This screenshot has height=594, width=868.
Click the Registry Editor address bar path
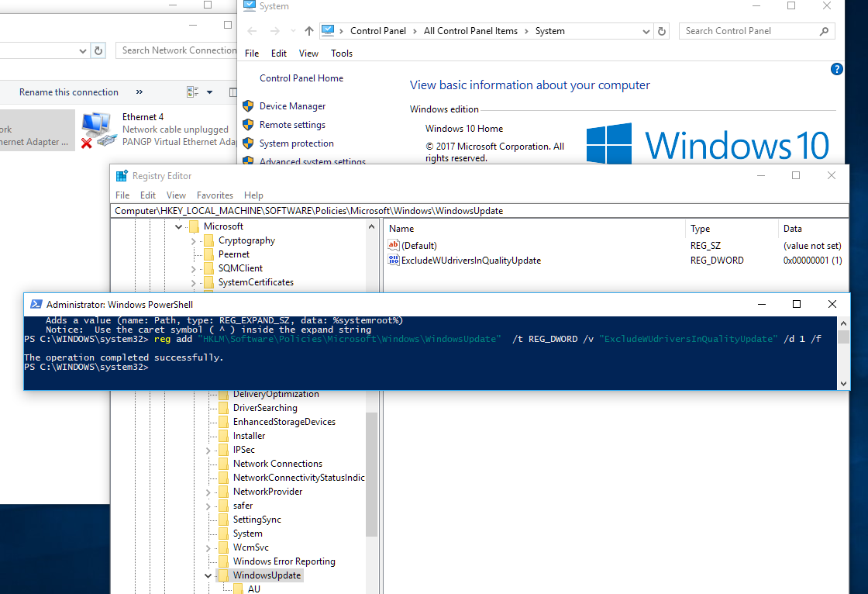[480, 211]
